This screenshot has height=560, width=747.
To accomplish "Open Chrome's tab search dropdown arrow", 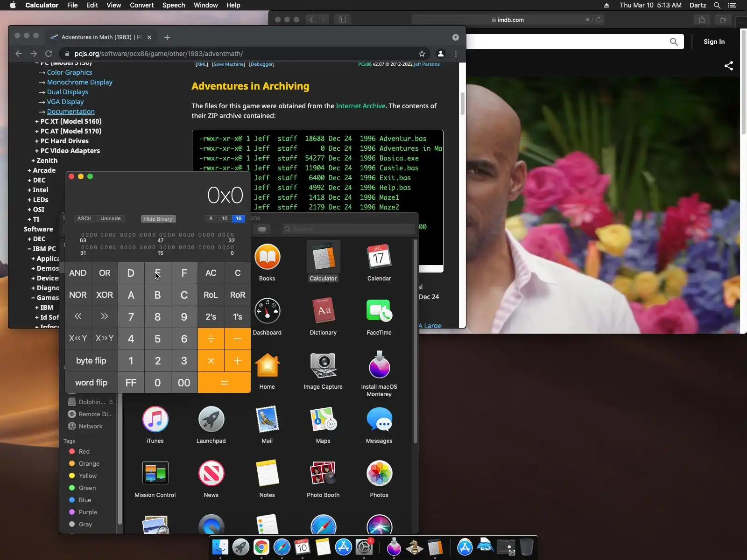I will tap(456, 37).
